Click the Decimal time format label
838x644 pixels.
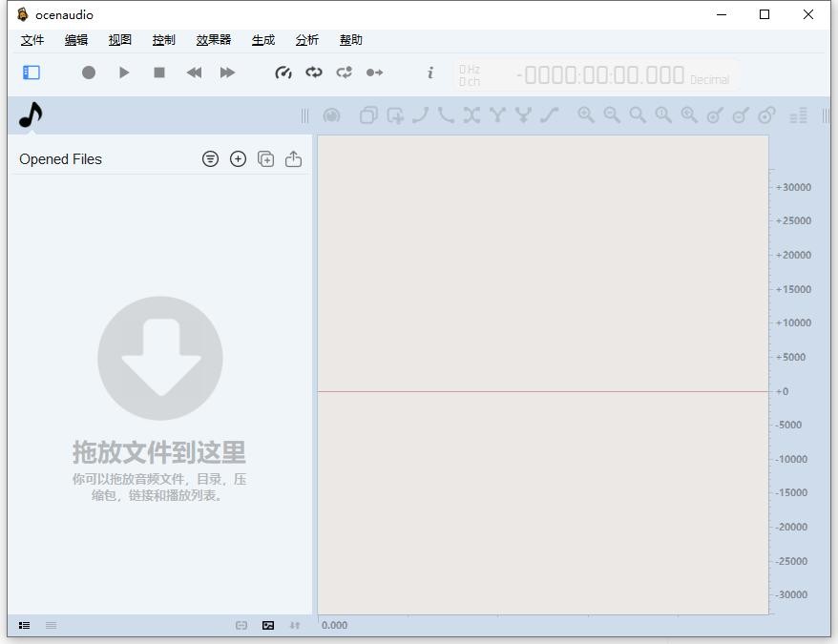coord(710,79)
